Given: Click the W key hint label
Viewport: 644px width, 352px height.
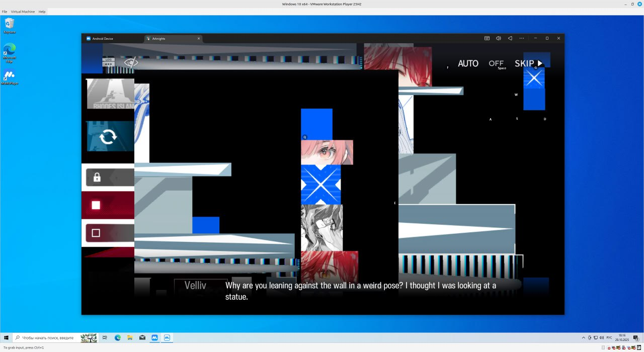Looking at the screenshot, I should [516, 95].
